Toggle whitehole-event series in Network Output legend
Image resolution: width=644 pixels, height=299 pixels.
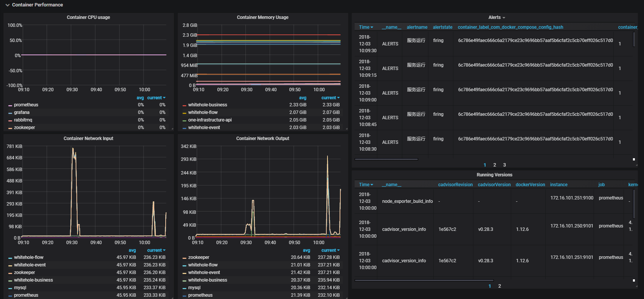coord(204,273)
